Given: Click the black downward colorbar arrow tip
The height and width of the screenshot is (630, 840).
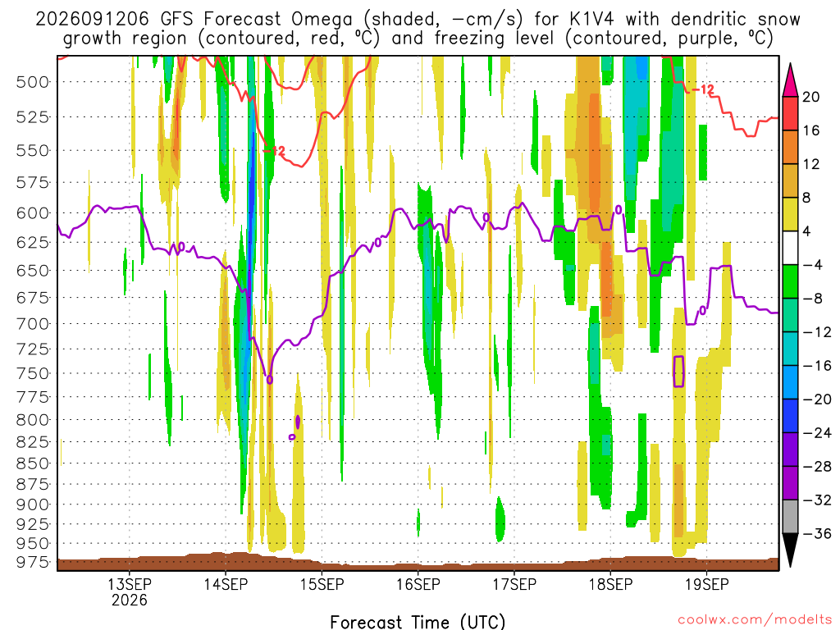Looking at the screenshot, I should point(790,550).
